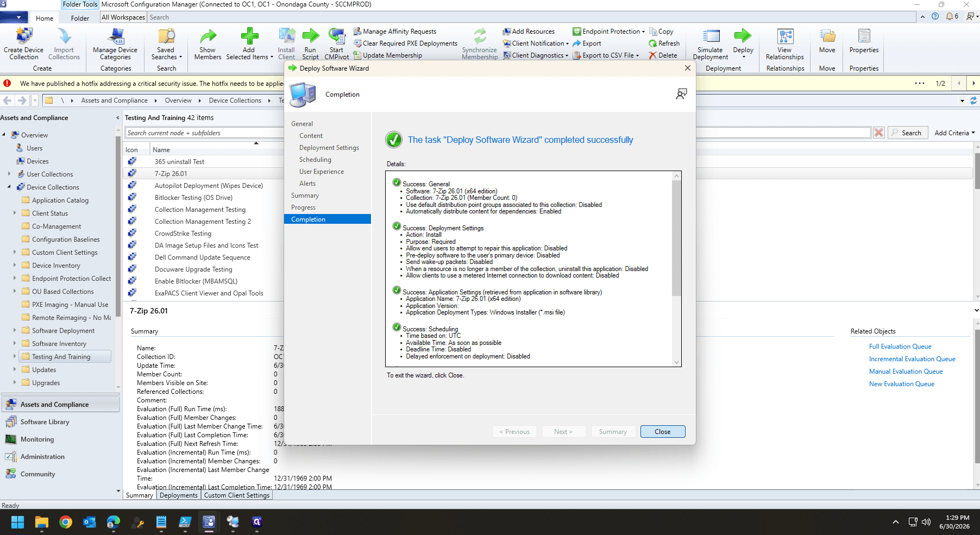This screenshot has height=535, width=980.
Task: Click Delete in the ribbon
Action: point(663,55)
